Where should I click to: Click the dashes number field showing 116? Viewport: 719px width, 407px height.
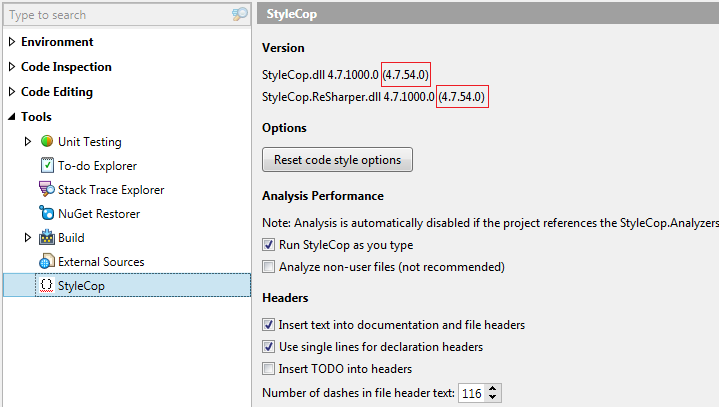[471, 393]
